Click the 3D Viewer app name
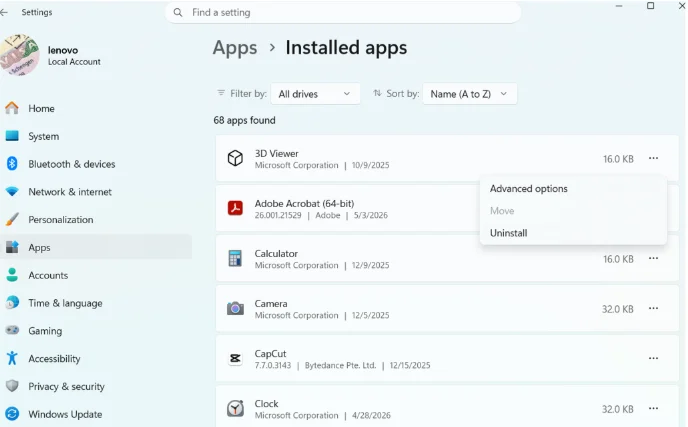The image size is (688, 427). point(276,154)
